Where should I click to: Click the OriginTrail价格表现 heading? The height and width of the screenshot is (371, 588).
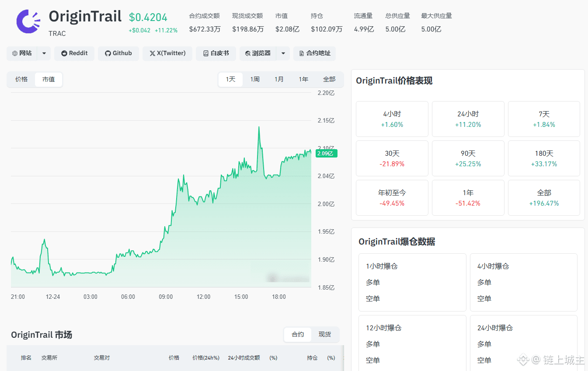[394, 80]
